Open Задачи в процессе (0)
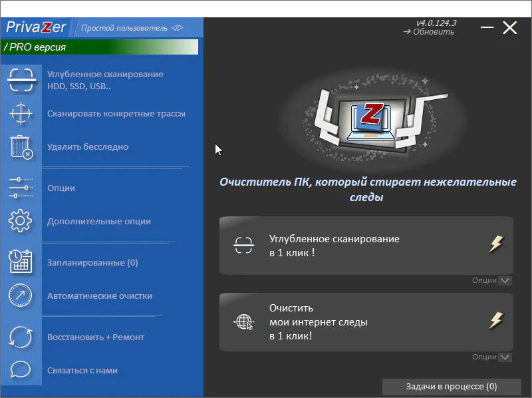This screenshot has height=398, width=532. point(452,387)
